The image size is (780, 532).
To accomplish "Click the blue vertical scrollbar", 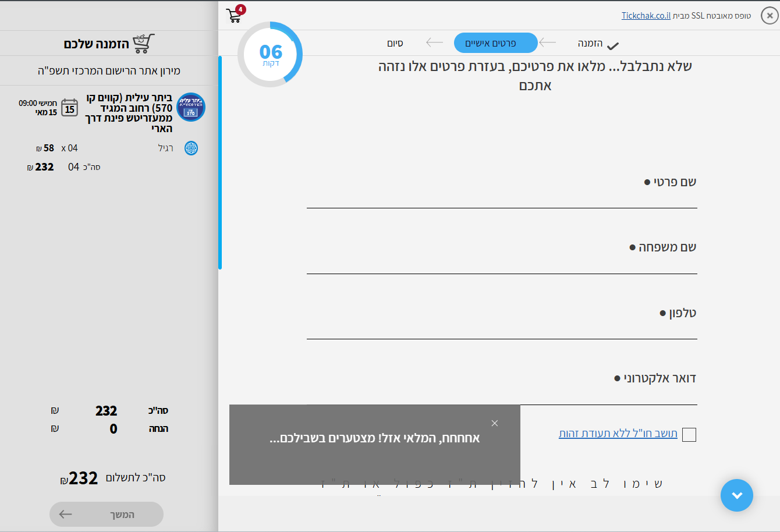I will (220, 162).
